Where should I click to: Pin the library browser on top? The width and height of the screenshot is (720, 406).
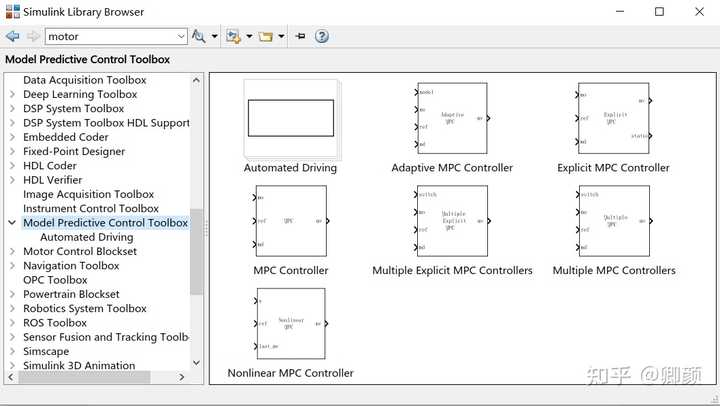pyautogui.click(x=301, y=36)
